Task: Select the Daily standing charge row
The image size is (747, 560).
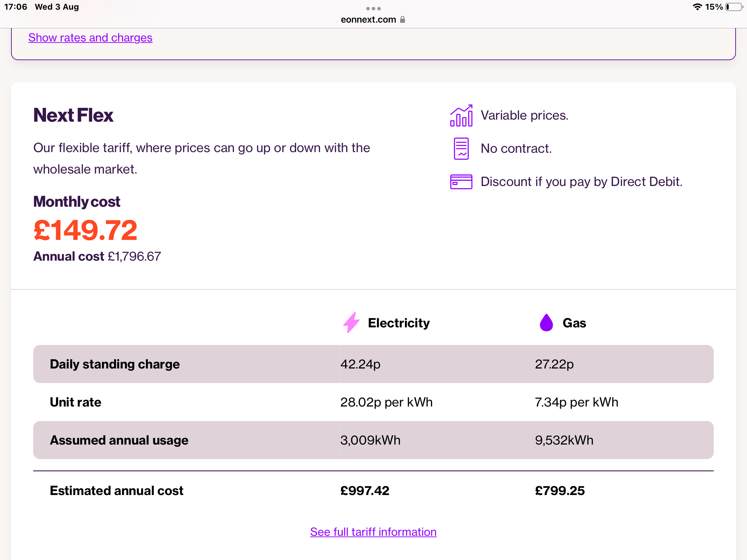Action: click(x=115, y=364)
